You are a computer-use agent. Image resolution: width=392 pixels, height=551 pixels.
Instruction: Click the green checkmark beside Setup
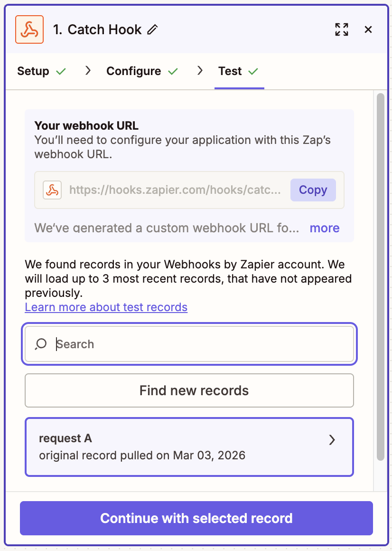(61, 71)
